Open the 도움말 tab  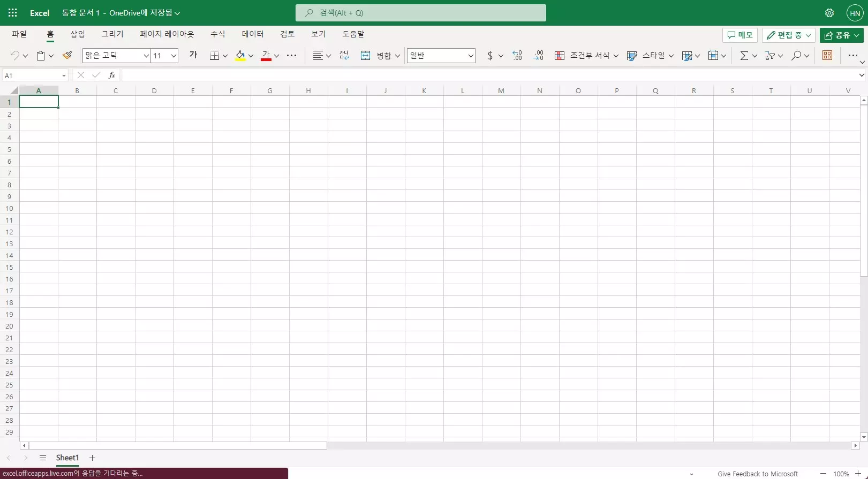click(x=353, y=34)
